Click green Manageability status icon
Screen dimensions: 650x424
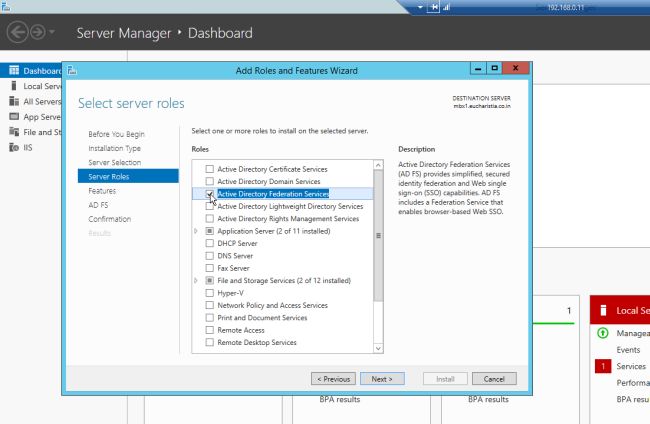click(603, 333)
